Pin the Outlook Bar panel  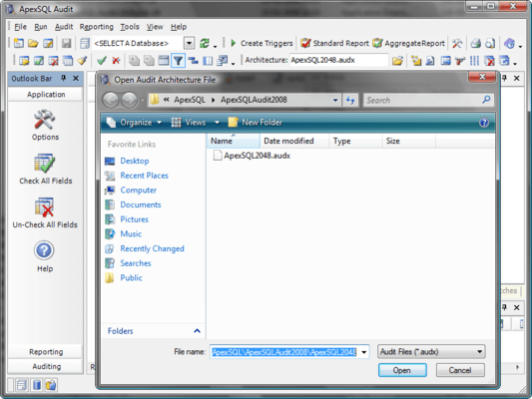(x=64, y=79)
